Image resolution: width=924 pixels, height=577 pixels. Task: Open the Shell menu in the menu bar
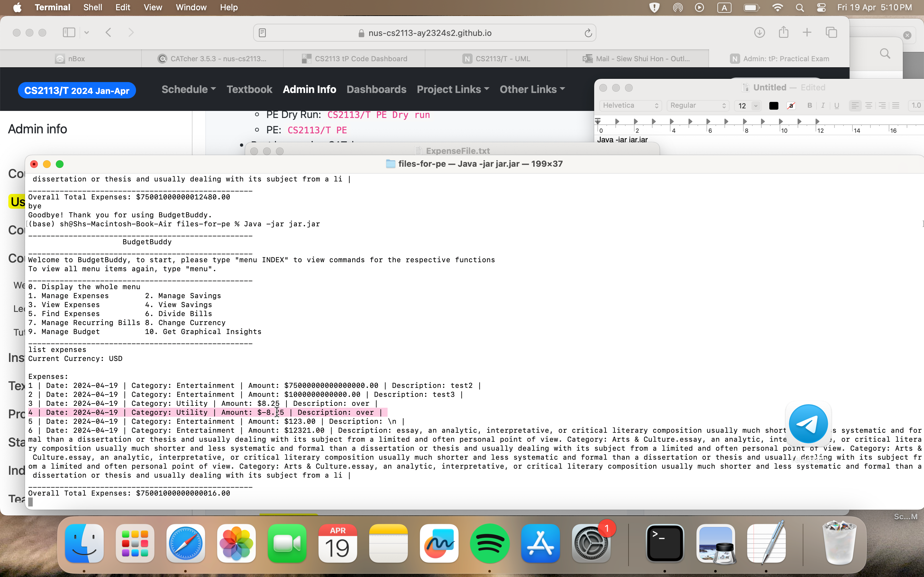(92, 7)
